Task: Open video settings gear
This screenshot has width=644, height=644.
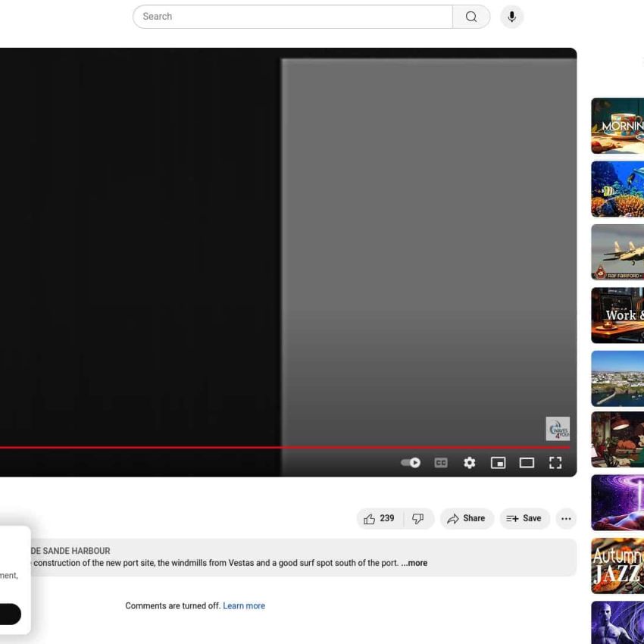Action: pos(470,463)
